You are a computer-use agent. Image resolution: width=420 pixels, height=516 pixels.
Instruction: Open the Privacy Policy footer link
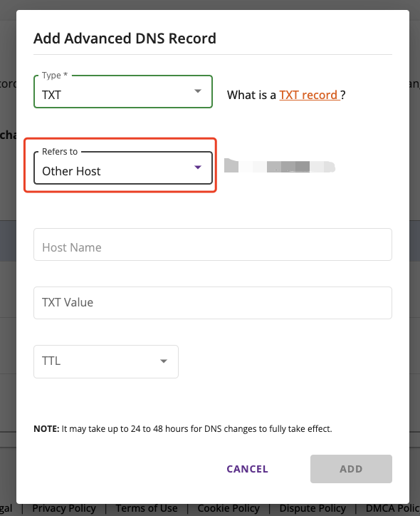(x=64, y=508)
